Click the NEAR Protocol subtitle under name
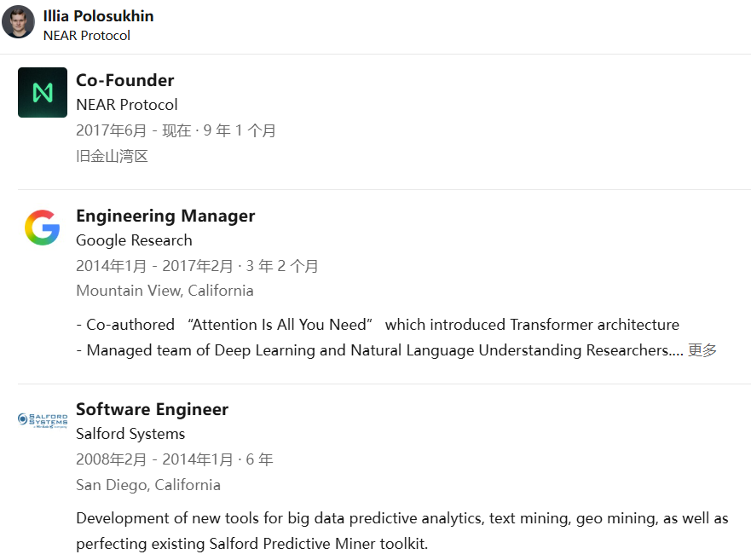 pyautogui.click(x=87, y=36)
